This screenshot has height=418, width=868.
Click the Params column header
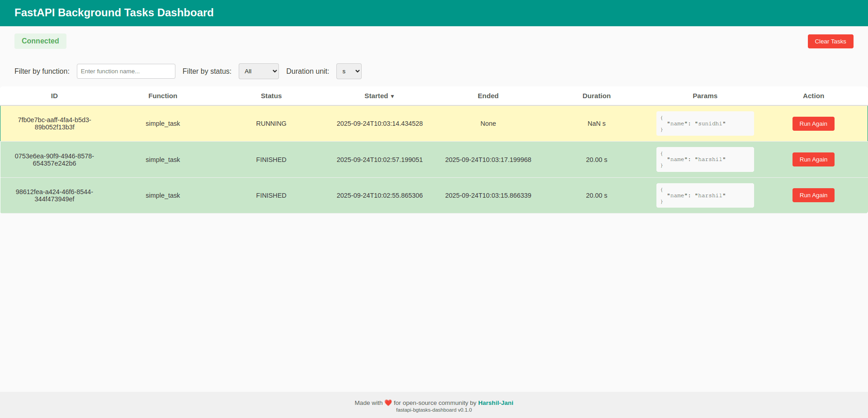(x=705, y=96)
